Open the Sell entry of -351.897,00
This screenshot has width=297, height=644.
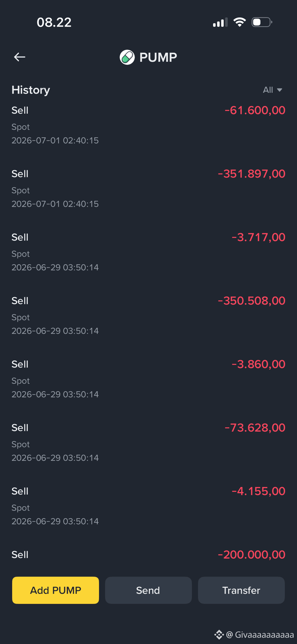click(148, 189)
